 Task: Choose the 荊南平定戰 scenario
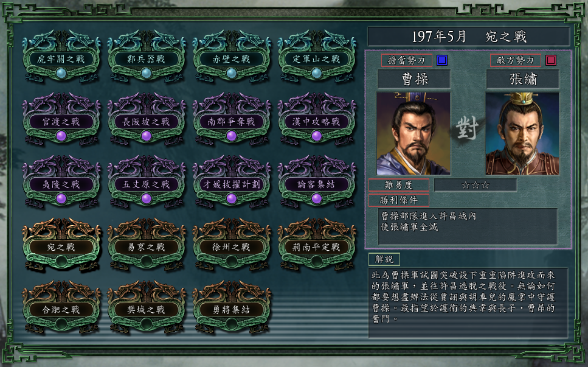click(317, 244)
